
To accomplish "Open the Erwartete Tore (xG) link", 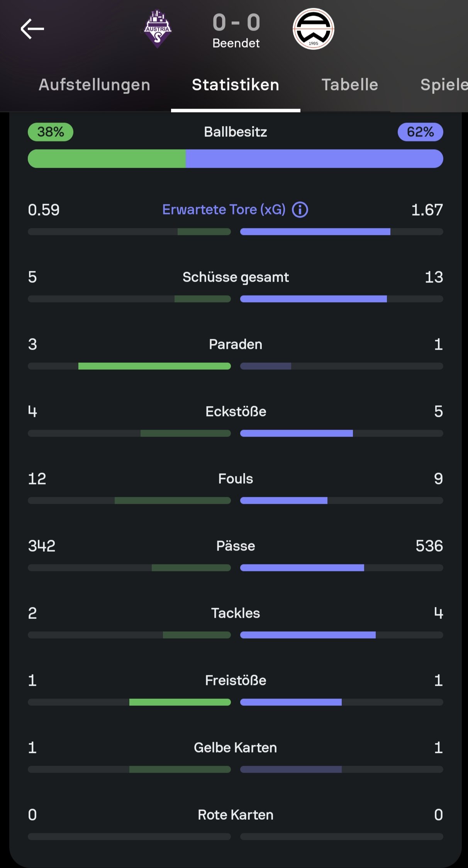I will tap(224, 210).
